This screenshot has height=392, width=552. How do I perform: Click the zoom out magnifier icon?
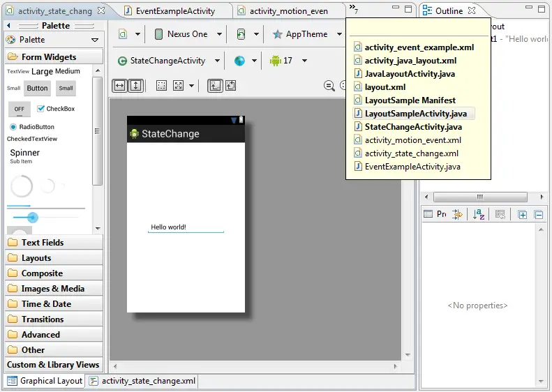tap(329, 86)
